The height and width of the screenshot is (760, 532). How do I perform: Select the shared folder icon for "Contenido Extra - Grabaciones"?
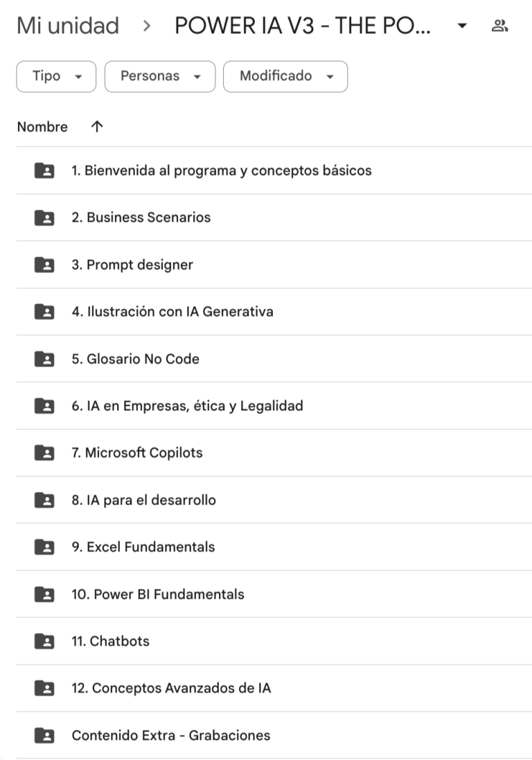(44, 735)
